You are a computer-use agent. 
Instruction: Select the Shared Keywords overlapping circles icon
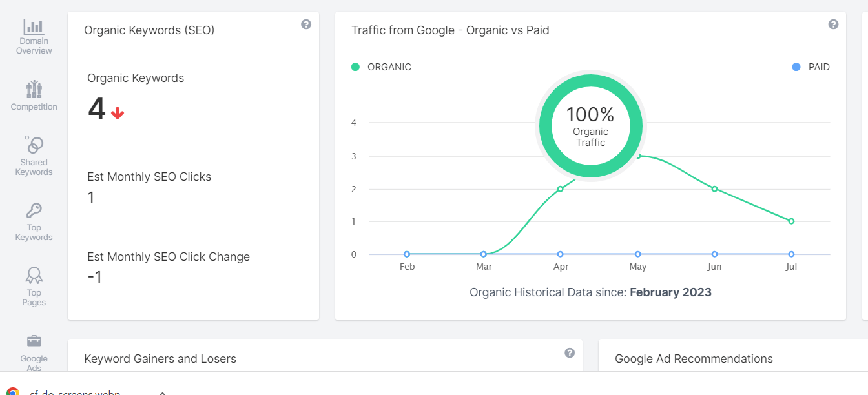click(34, 145)
